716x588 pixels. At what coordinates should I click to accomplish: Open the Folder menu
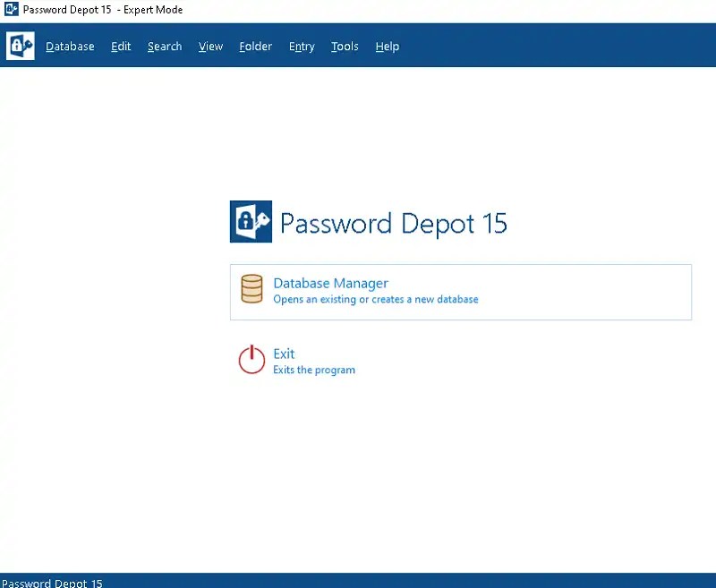(x=256, y=47)
